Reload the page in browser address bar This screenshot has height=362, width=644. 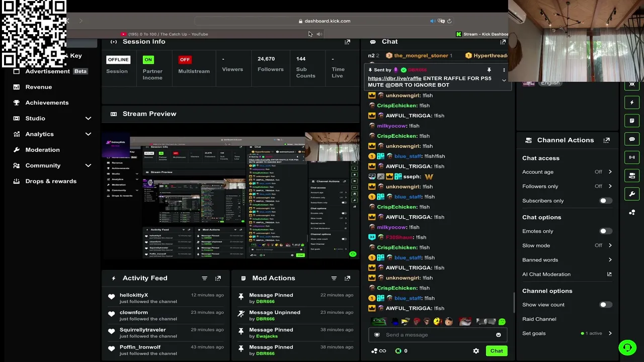pyautogui.click(x=449, y=21)
